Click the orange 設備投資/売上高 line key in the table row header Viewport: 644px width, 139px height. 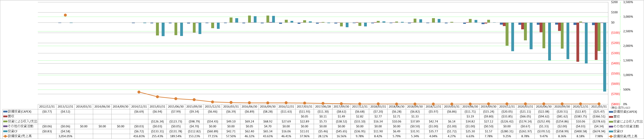click(x=5, y=136)
